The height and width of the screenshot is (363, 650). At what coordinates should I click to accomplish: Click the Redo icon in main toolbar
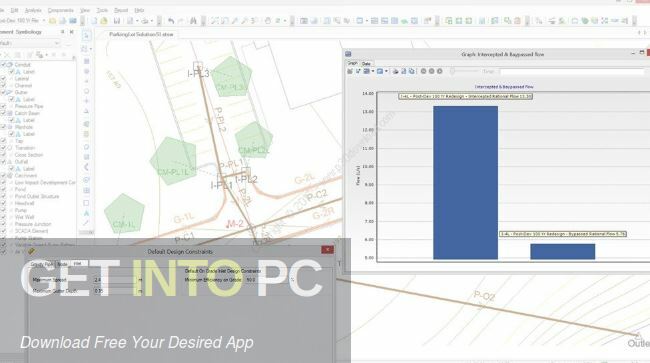(x=181, y=21)
